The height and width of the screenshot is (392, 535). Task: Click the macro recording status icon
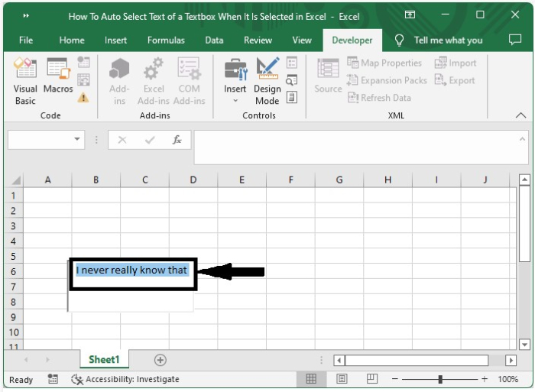point(53,379)
